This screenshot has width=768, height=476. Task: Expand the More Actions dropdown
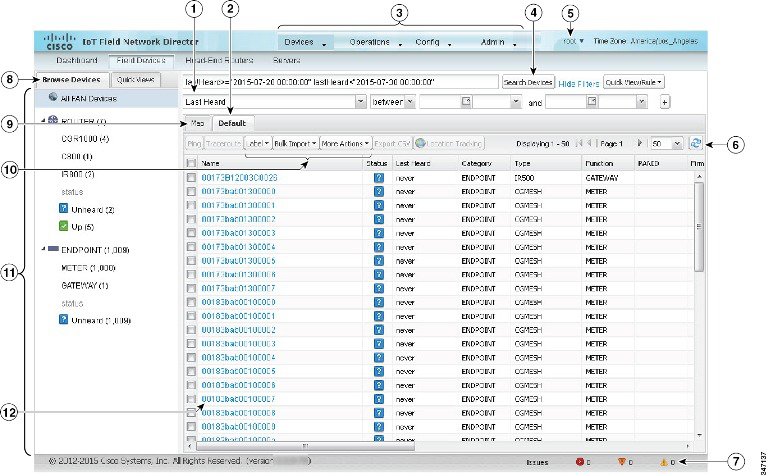pyautogui.click(x=346, y=144)
